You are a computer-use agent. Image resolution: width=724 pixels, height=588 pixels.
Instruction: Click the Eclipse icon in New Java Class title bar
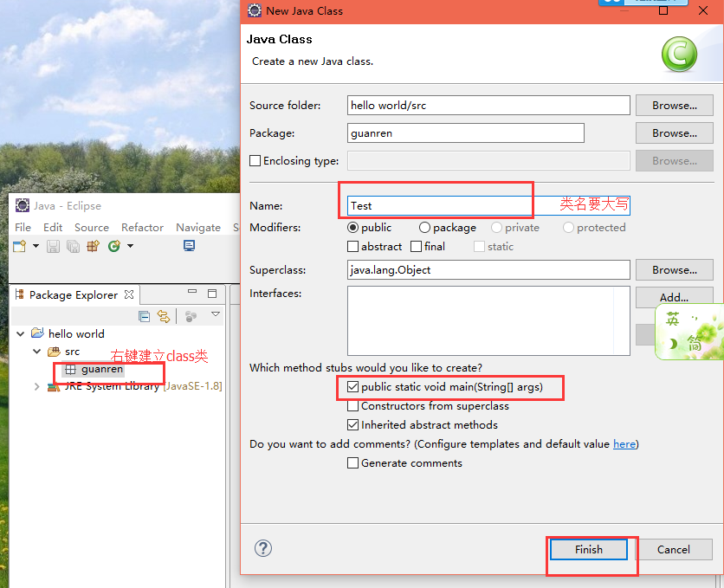pyautogui.click(x=255, y=10)
